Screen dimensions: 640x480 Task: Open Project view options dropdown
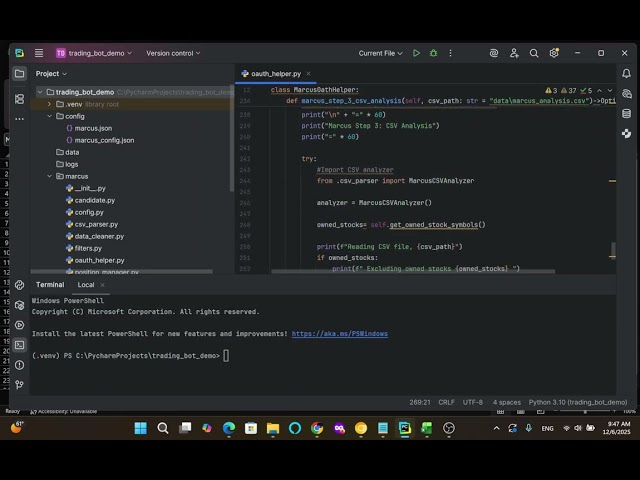coord(51,73)
